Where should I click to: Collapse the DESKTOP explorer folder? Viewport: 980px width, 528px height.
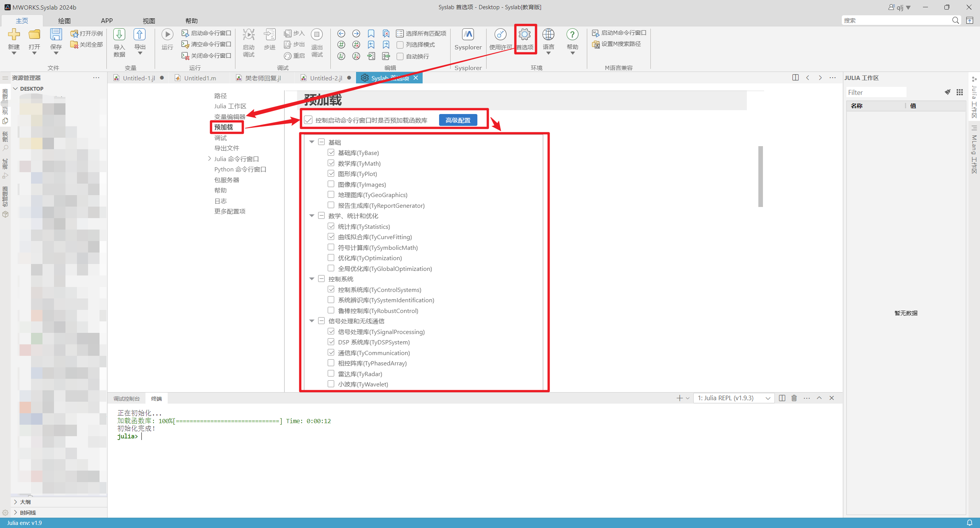(x=16, y=89)
